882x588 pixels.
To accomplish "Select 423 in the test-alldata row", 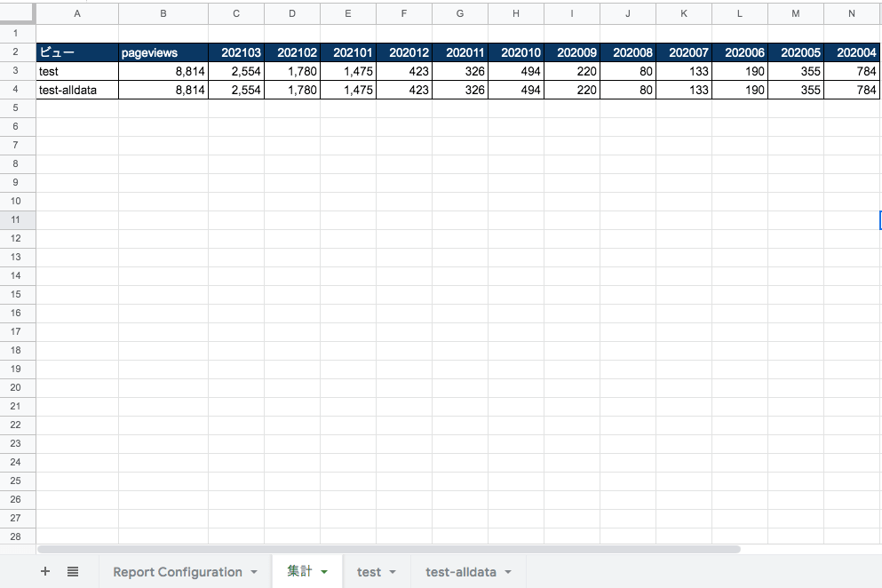I will (x=404, y=90).
